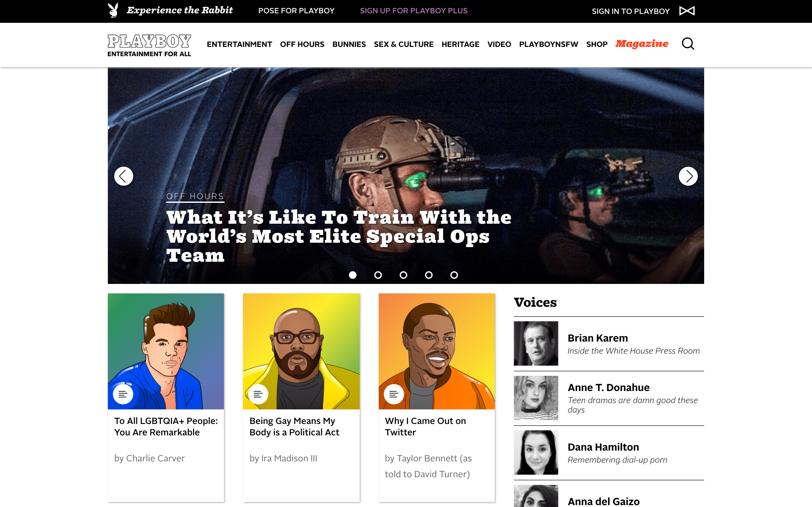The width and height of the screenshot is (812, 507).
Task: Select the second carousel slide dot
Action: [378, 275]
